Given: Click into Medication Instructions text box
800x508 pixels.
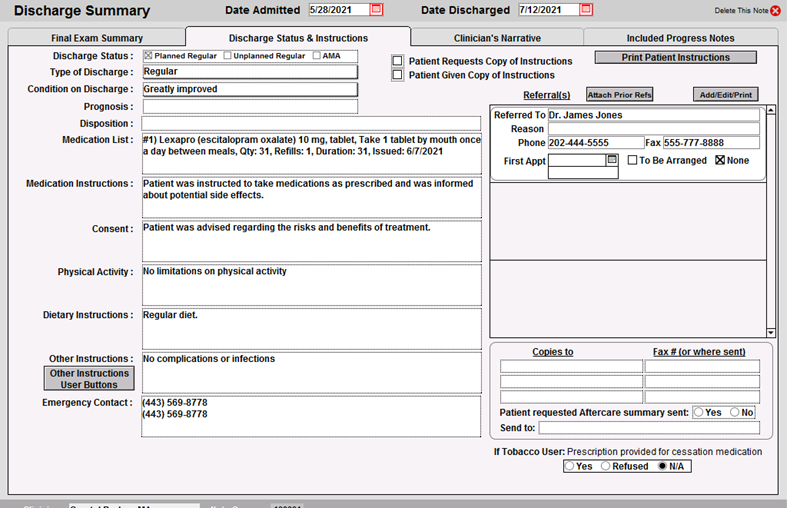Looking at the screenshot, I should (312, 197).
